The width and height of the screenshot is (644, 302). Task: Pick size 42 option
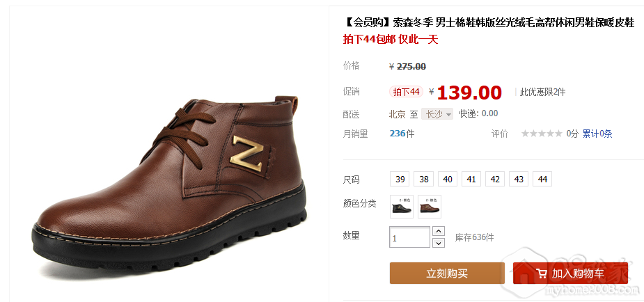pos(495,180)
